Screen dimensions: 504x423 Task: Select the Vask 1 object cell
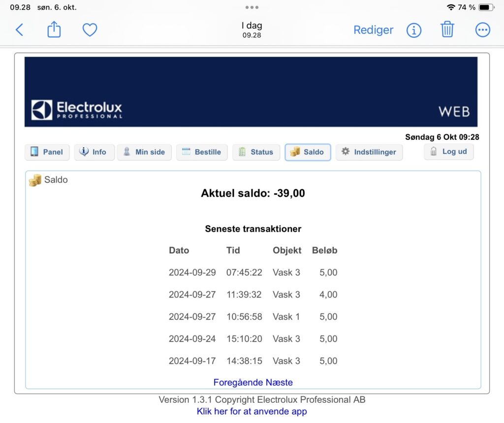pos(286,317)
